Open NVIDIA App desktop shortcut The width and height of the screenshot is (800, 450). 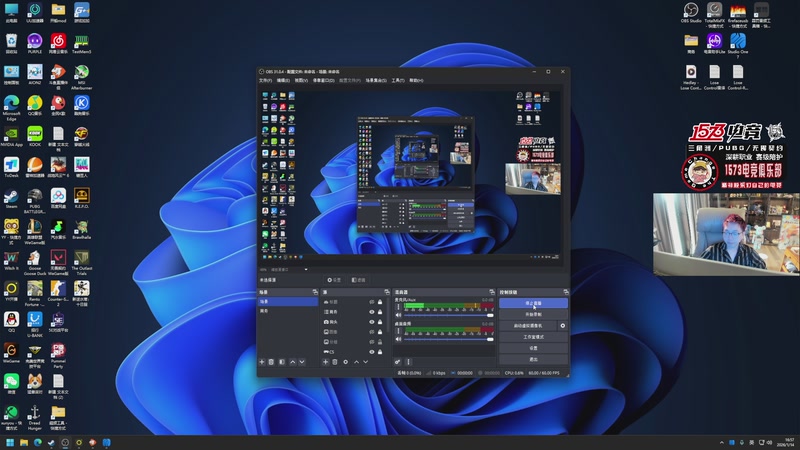click(x=11, y=137)
